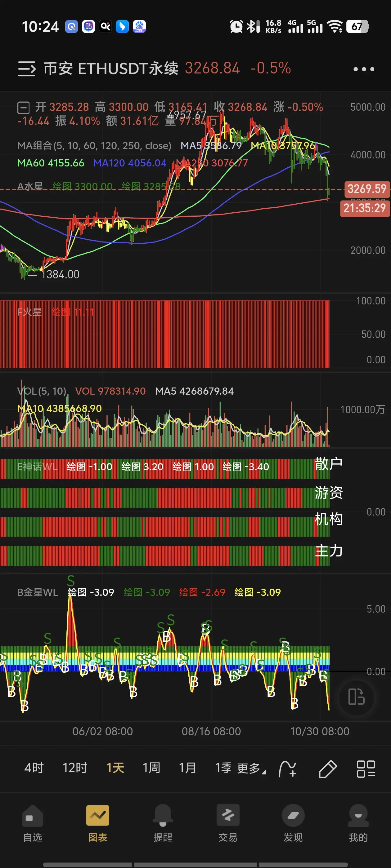Viewport: 391px width, 868px height.
Task: Collapse the OHLC info box toggle
Action: click(23, 108)
